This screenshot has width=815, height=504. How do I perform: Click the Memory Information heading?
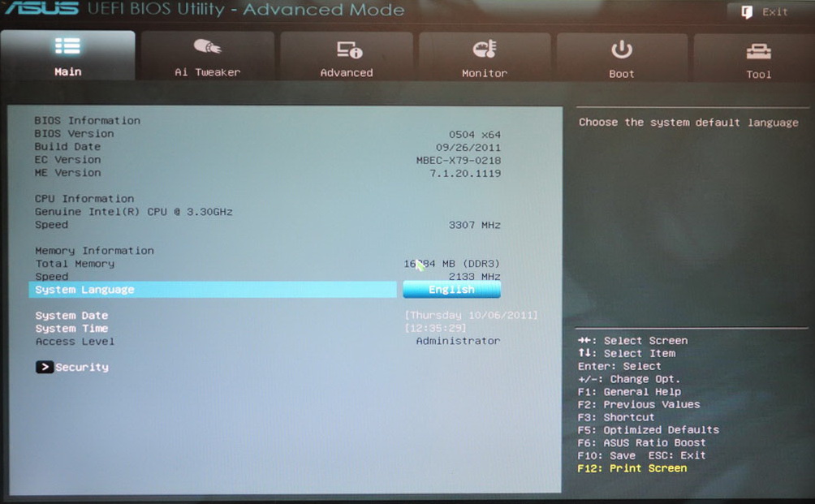[x=95, y=251]
